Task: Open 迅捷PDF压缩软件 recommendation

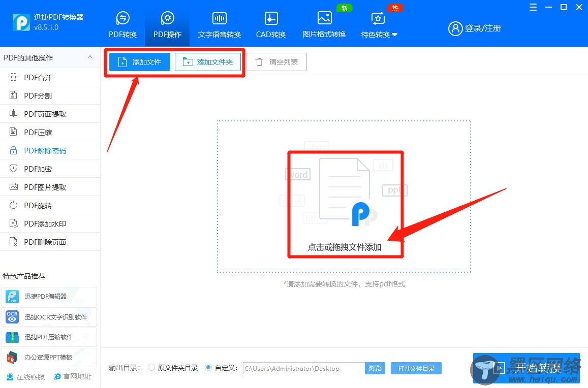Action: 49,337
